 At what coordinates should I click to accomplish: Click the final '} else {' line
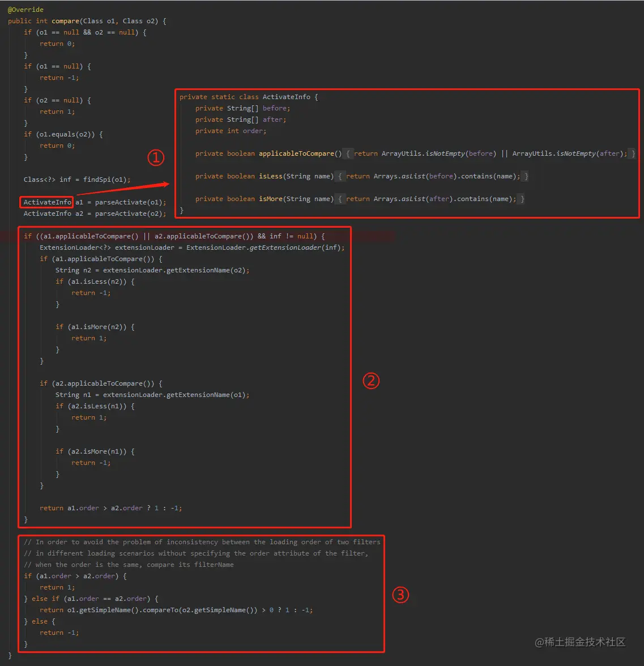tap(40, 621)
